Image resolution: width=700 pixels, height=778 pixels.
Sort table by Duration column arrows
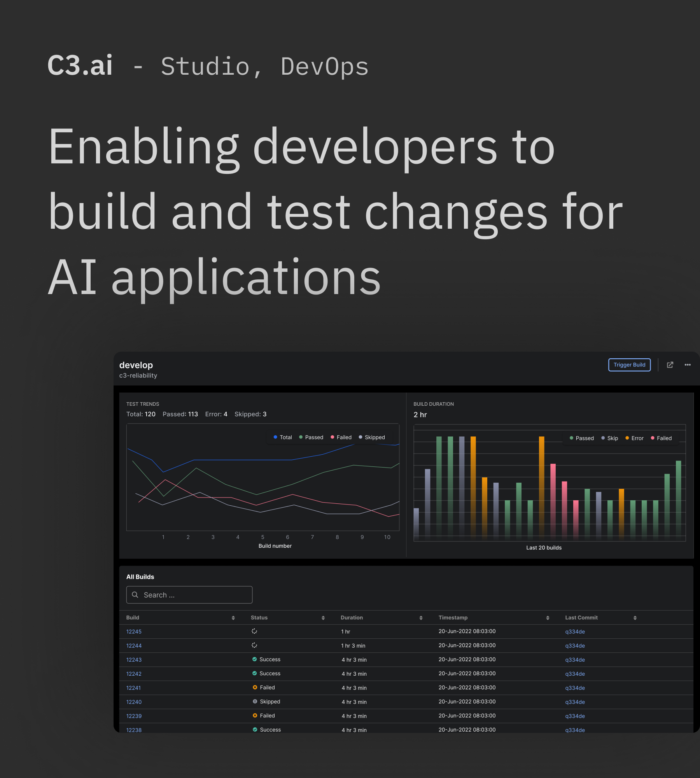coord(421,618)
